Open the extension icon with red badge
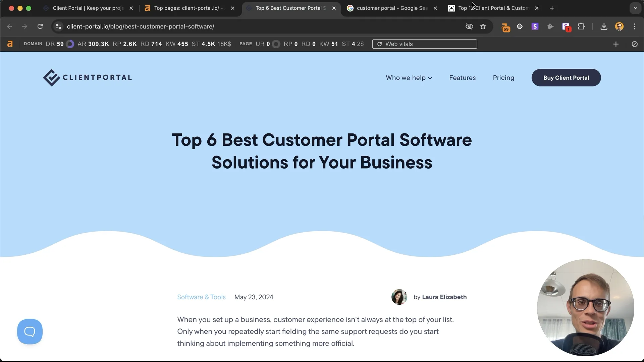 tap(566, 27)
